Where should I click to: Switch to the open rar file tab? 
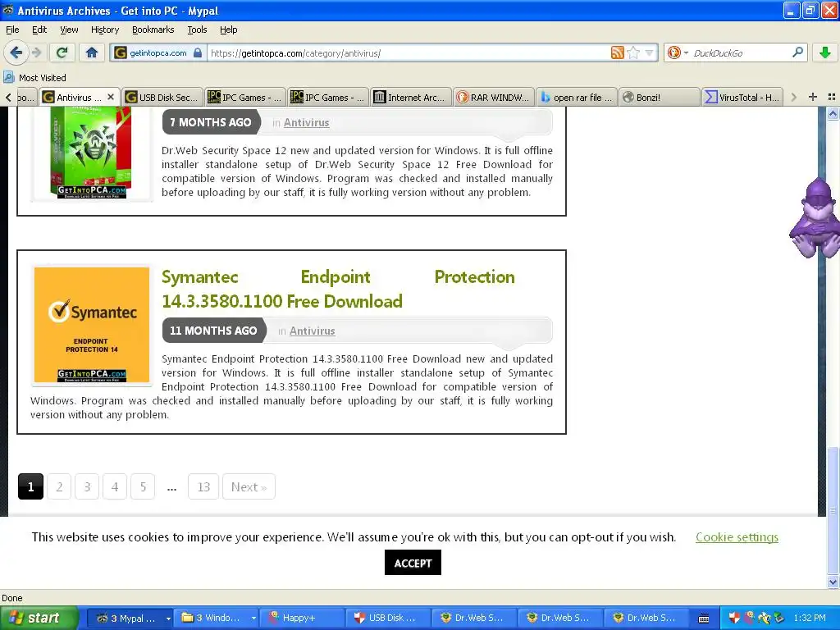[577, 97]
